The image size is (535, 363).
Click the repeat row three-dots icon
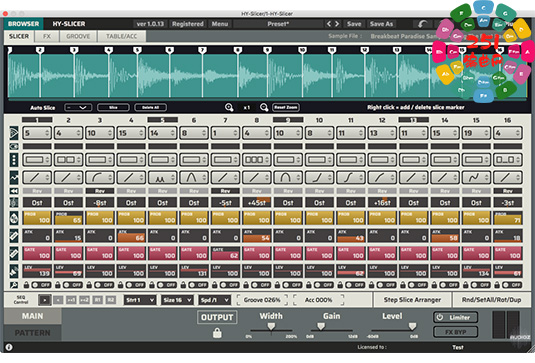pyautogui.click(x=14, y=160)
